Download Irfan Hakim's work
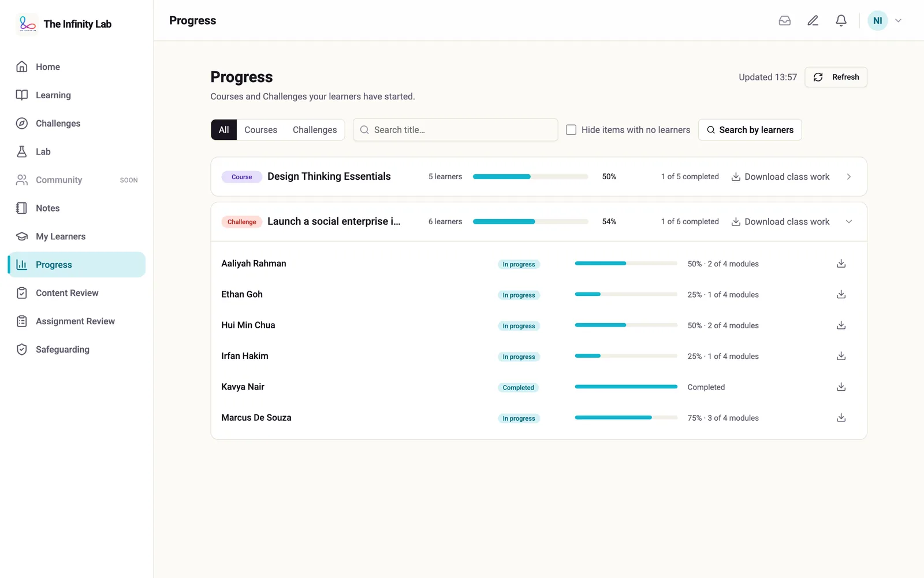924x578 pixels. point(841,356)
